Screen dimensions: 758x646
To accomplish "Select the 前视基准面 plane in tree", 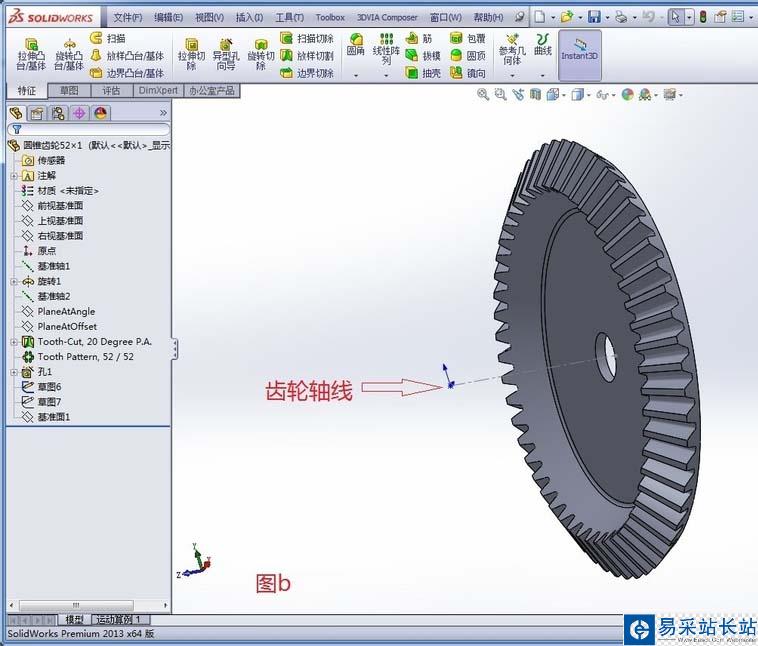I will pyautogui.click(x=60, y=206).
